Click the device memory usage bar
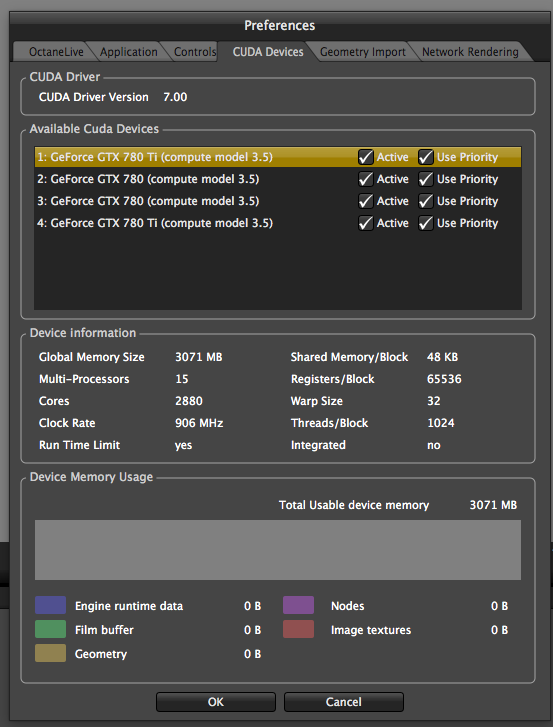 [278, 550]
